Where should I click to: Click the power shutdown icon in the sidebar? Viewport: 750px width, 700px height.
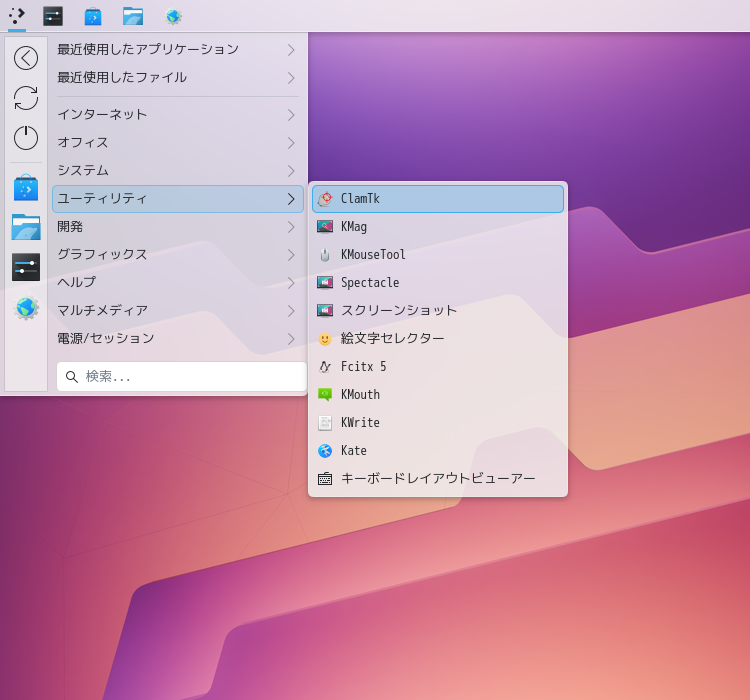(26, 138)
